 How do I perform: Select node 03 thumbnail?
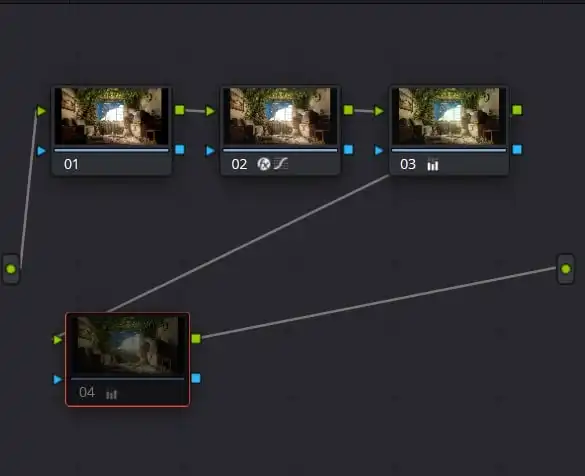[x=449, y=116]
